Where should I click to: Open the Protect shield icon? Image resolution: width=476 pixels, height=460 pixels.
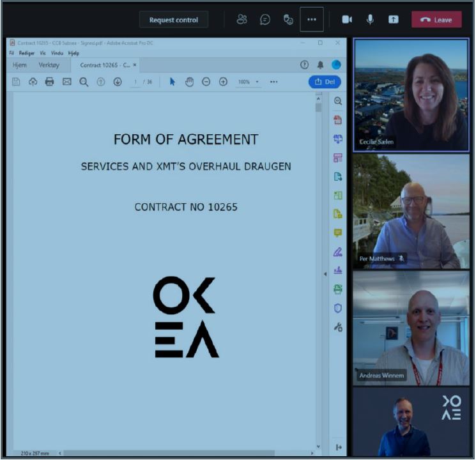coord(337,308)
